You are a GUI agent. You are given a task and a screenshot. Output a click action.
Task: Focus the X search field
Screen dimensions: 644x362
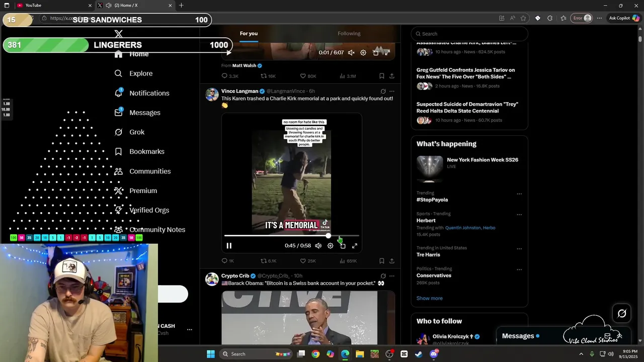(x=469, y=34)
